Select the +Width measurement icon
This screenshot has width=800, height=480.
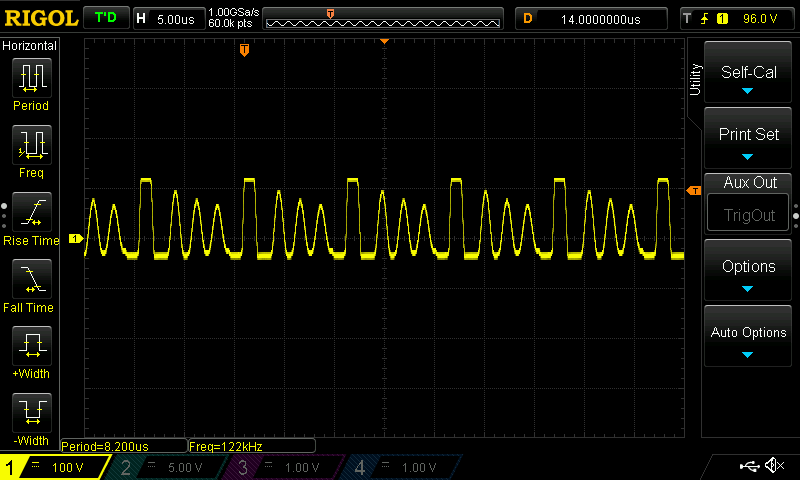click(32, 345)
